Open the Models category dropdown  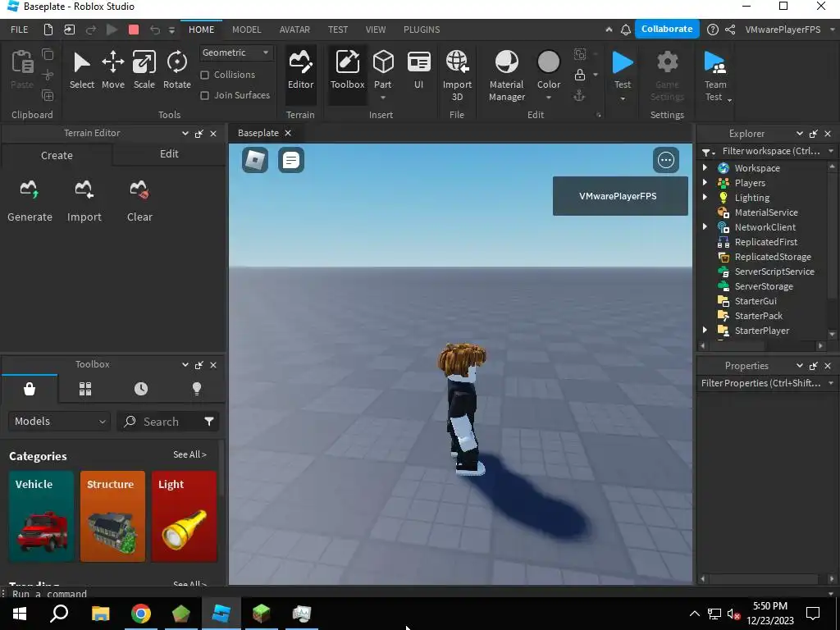point(59,421)
